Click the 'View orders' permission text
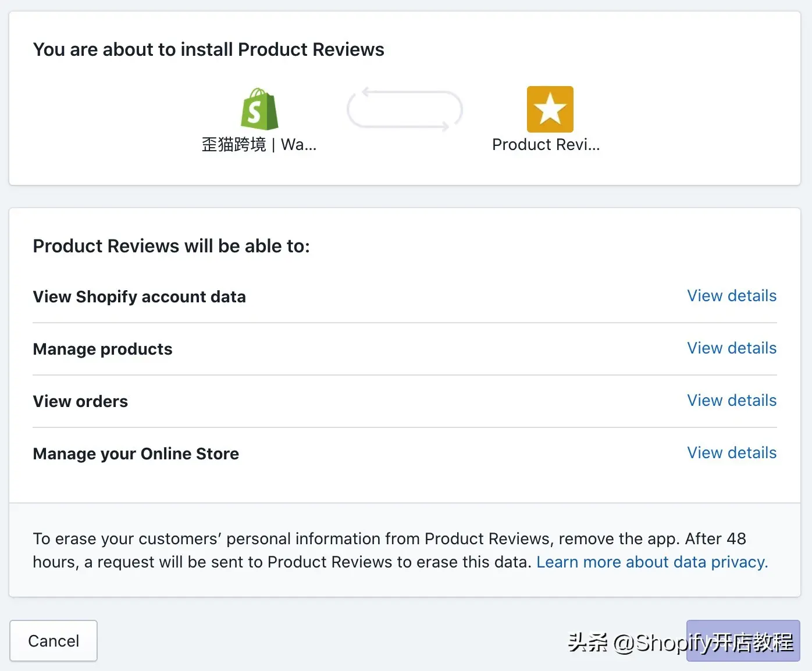812x671 pixels. [x=80, y=402]
